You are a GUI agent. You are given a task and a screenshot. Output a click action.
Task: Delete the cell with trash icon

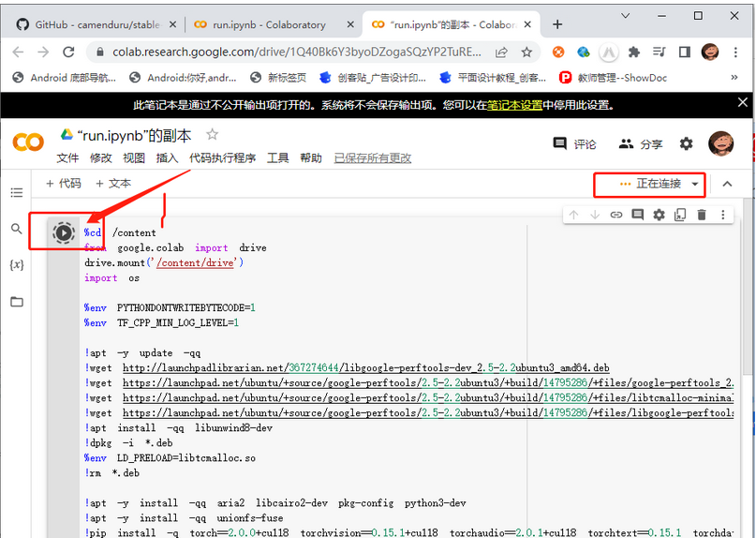pos(702,215)
